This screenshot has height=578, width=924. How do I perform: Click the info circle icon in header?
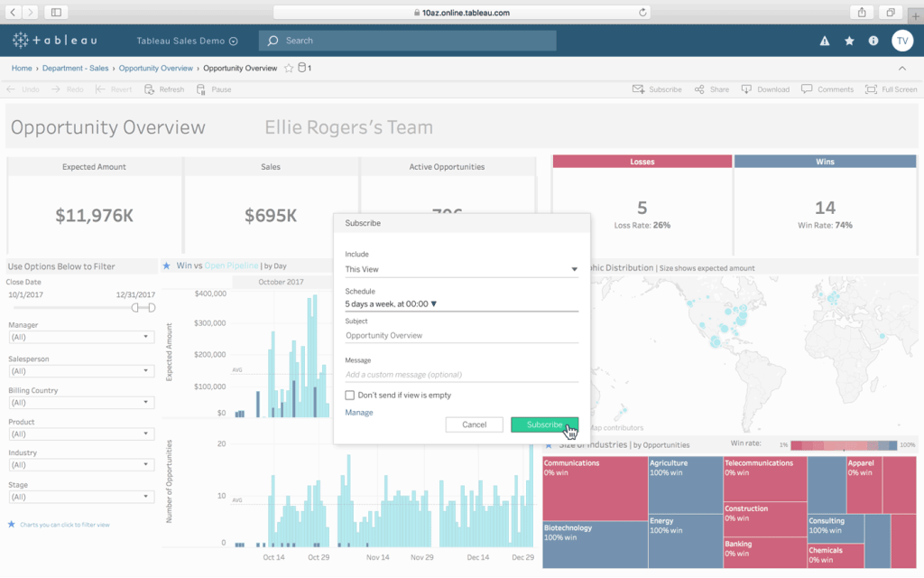(x=873, y=41)
